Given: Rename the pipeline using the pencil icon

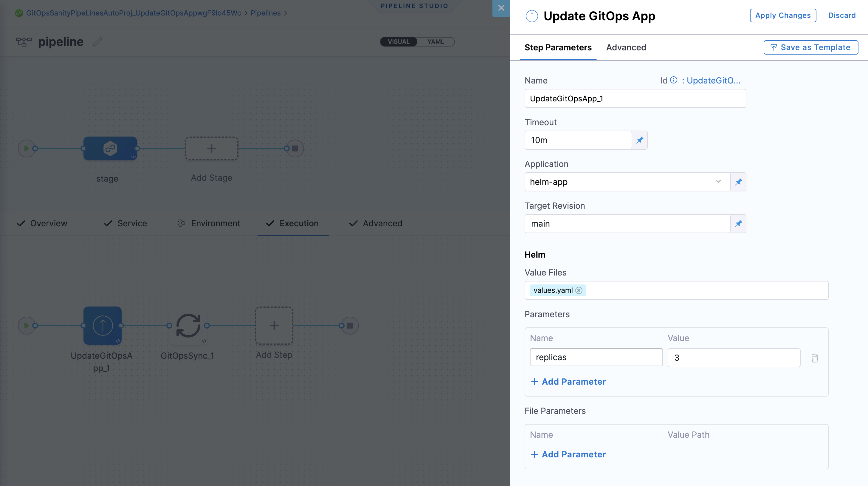Looking at the screenshot, I should [97, 42].
